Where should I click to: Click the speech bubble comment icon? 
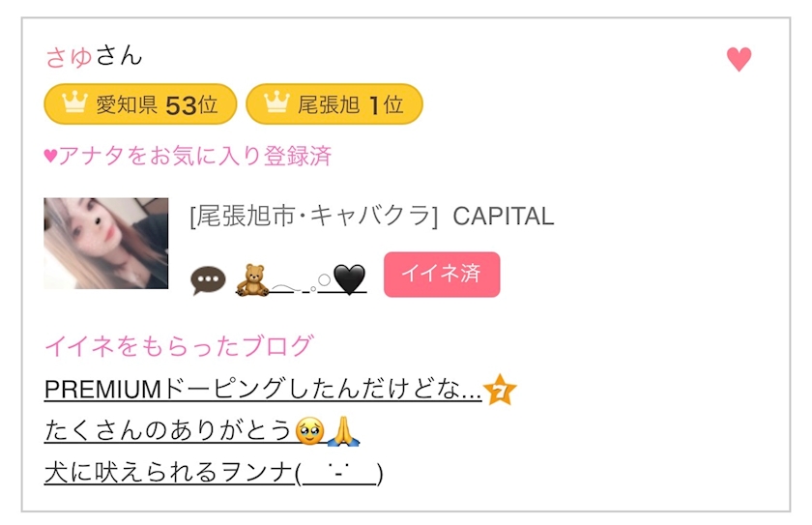[208, 280]
